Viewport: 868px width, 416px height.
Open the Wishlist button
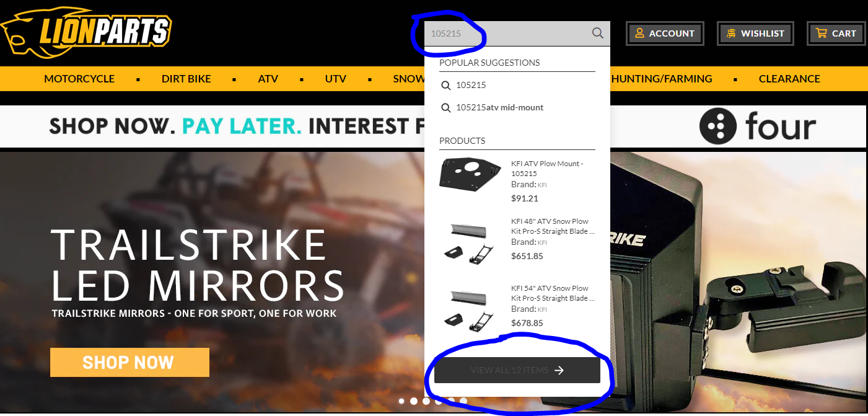tap(755, 33)
